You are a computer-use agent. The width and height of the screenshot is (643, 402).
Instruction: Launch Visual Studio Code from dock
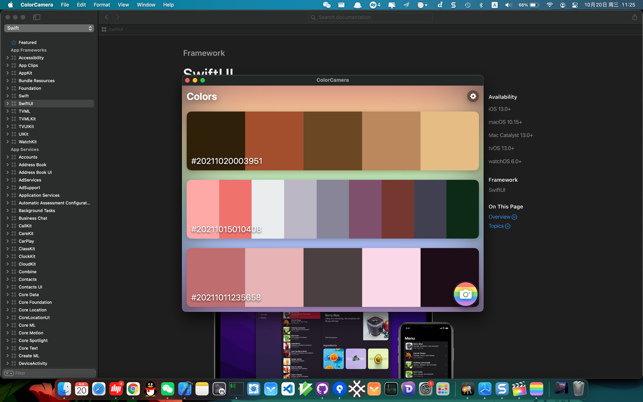[x=288, y=388]
